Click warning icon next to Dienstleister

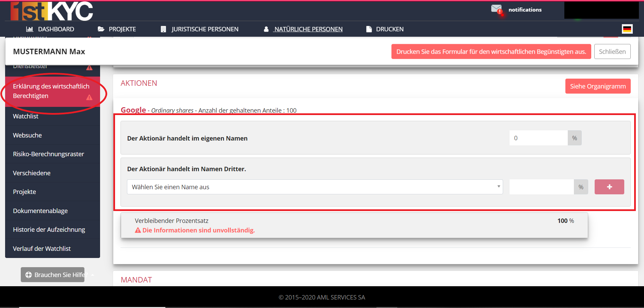tap(89, 68)
